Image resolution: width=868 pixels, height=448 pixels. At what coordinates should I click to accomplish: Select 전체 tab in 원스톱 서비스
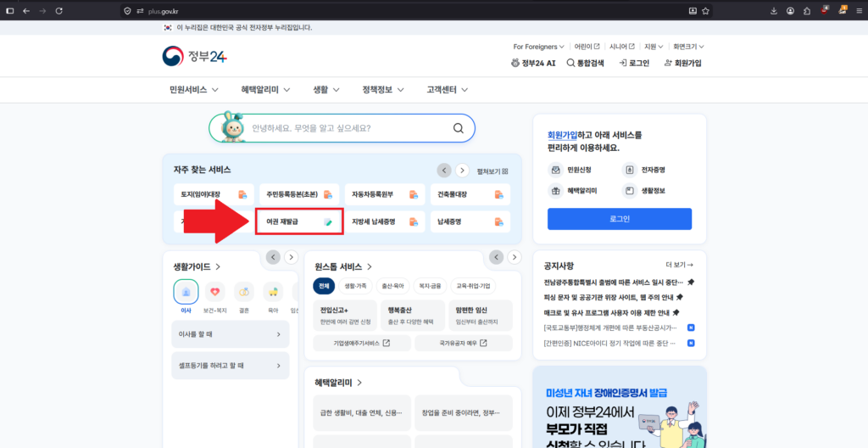pyautogui.click(x=324, y=286)
